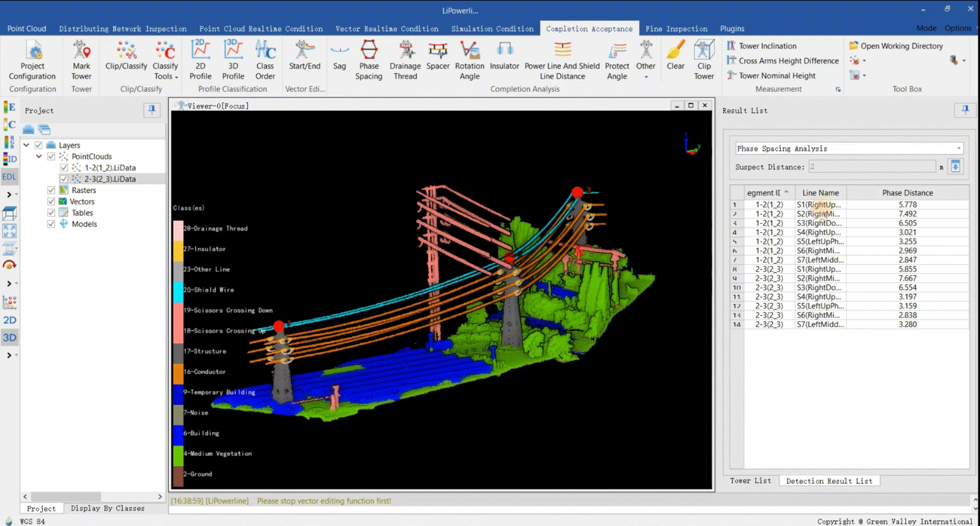980x526 pixels.
Task: Toggle the Vectors layer checkbox
Action: pyautogui.click(x=51, y=201)
